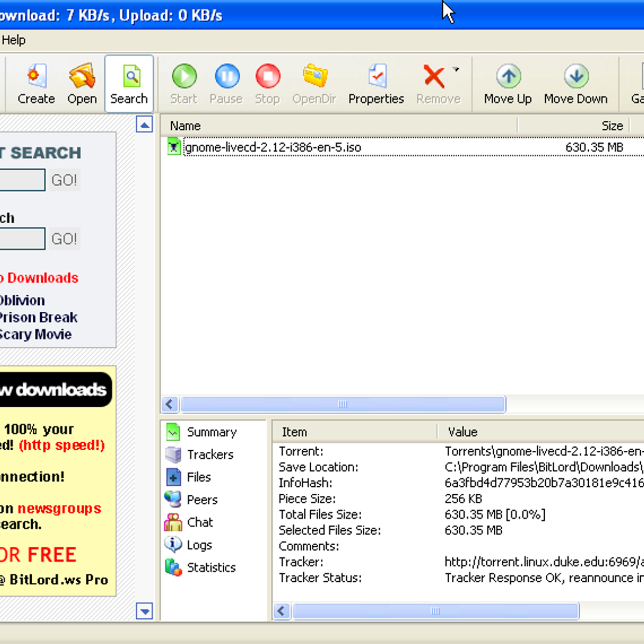Image resolution: width=644 pixels, height=644 pixels.
Task: Click the details pane horizontal scrollbar thumb
Action: click(x=435, y=611)
